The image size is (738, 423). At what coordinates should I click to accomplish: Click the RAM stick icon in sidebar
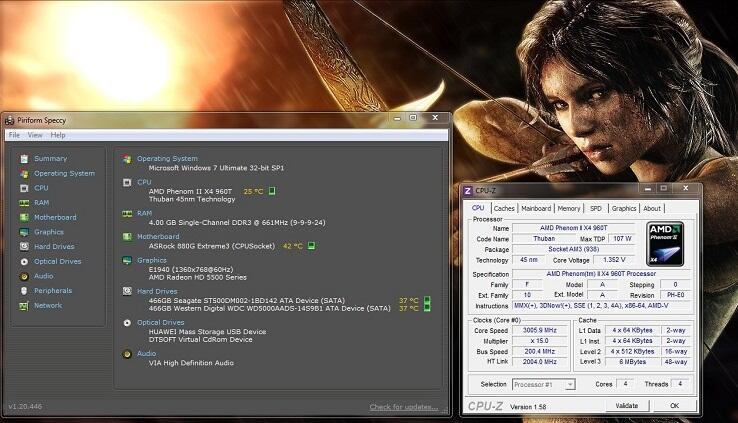tap(24, 203)
